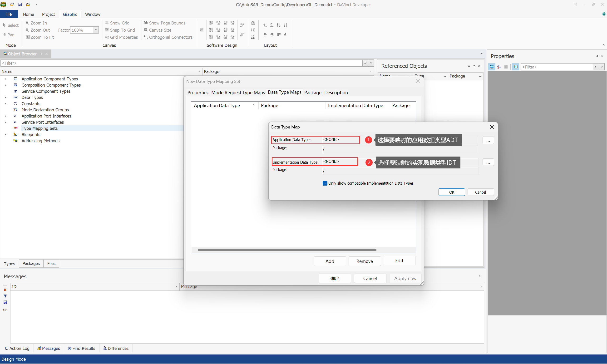Open the Project ribbon tab

tap(48, 14)
